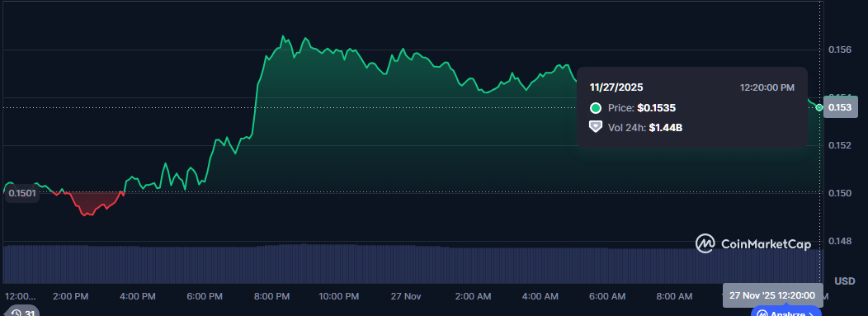Image resolution: width=868 pixels, height=316 pixels.
Task: Click the 27 Nov date axis label
Action: click(405, 296)
